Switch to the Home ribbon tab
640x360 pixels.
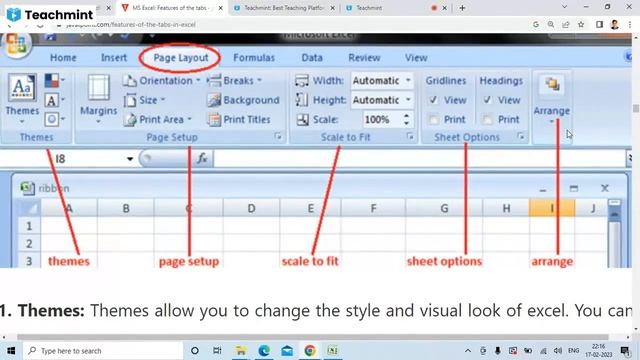63,58
